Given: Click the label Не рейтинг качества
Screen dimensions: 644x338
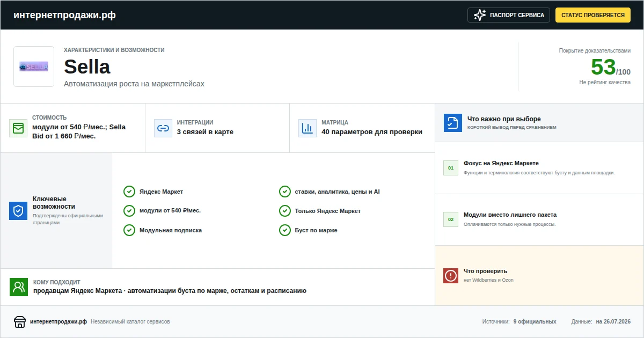Looking at the screenshot, I should coord(605,82).
